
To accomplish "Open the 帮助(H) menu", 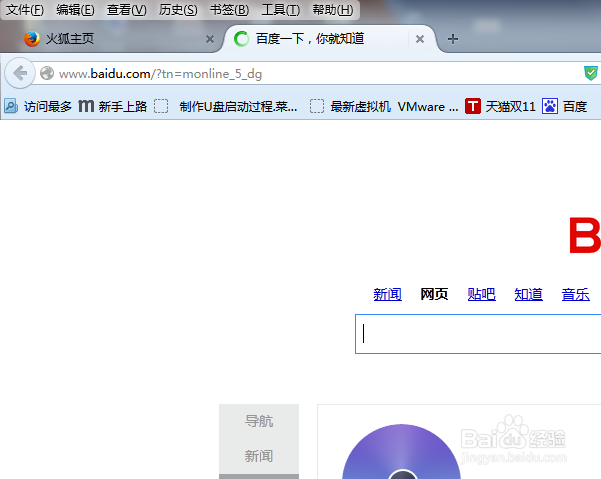I will click(x=333, y=10).
